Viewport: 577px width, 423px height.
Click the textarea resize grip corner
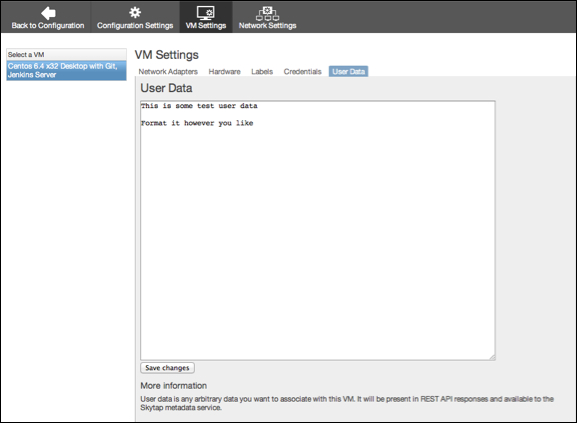tap(492, 357)
